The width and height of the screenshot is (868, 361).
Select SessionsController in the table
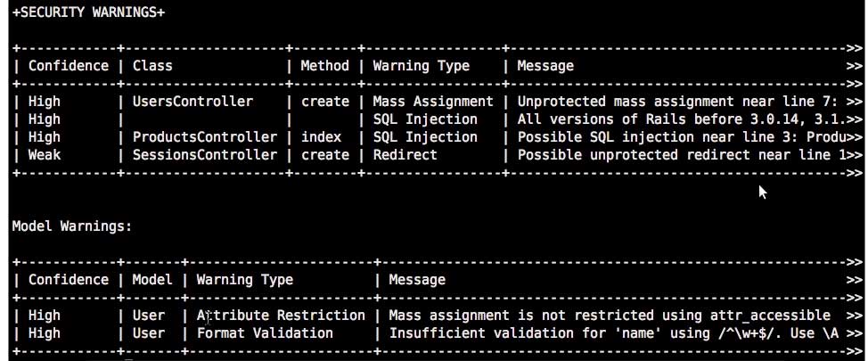coord(204,154)
